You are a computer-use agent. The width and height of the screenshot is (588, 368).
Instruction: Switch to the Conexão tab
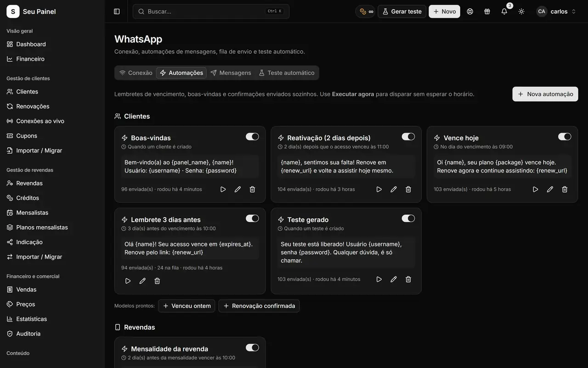click(x=136, y=73)
